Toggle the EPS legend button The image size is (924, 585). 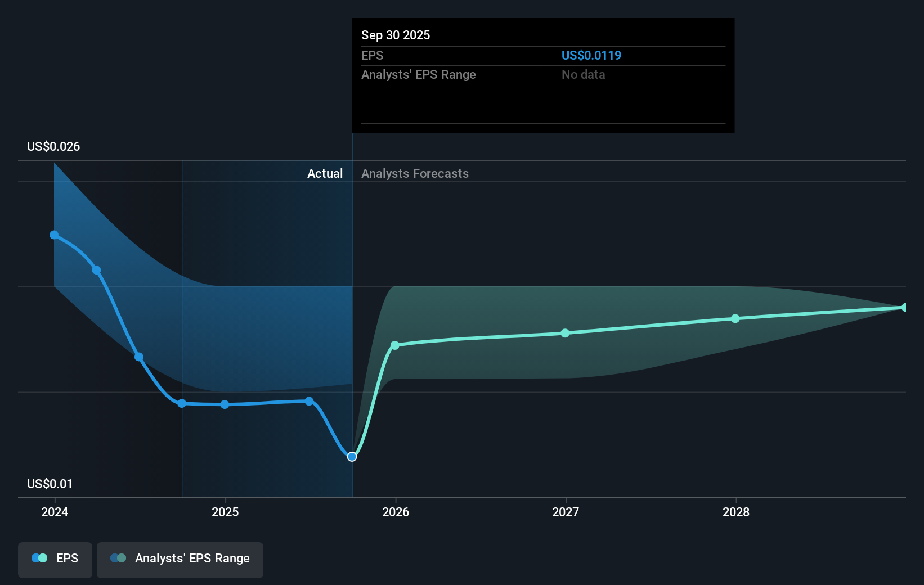click(55, 560)
